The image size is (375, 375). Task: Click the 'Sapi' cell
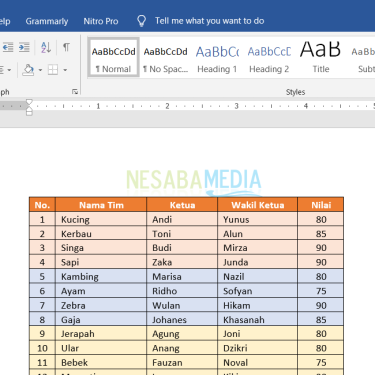click(101, 262)
